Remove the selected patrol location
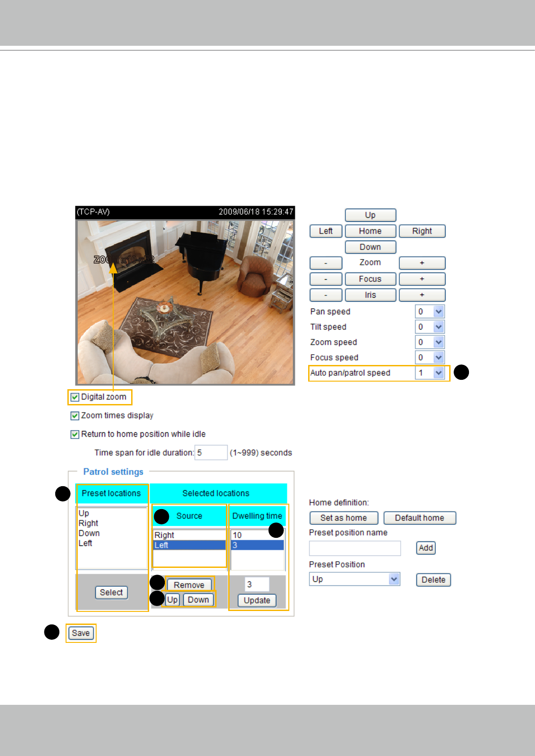 pos(189,585)
